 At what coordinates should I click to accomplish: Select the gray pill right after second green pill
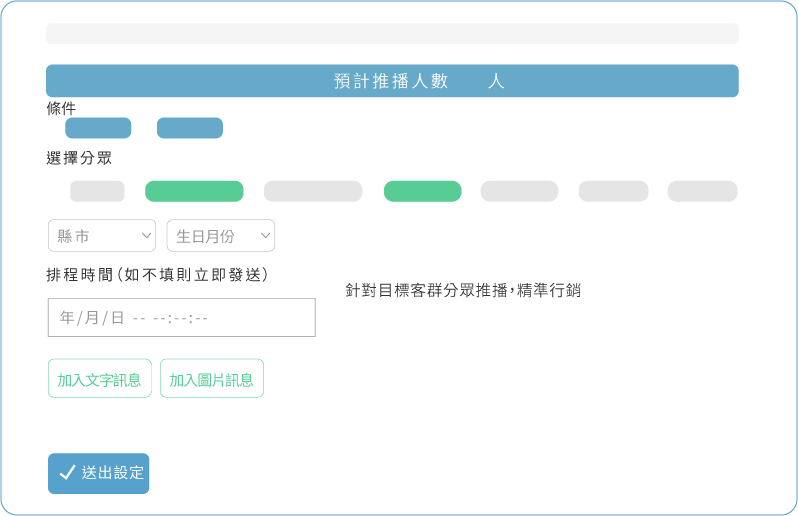coord(519,191)
